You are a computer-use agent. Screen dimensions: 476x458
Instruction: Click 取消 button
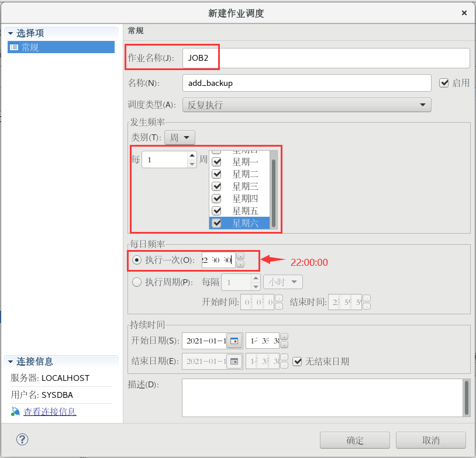(431, 440)
